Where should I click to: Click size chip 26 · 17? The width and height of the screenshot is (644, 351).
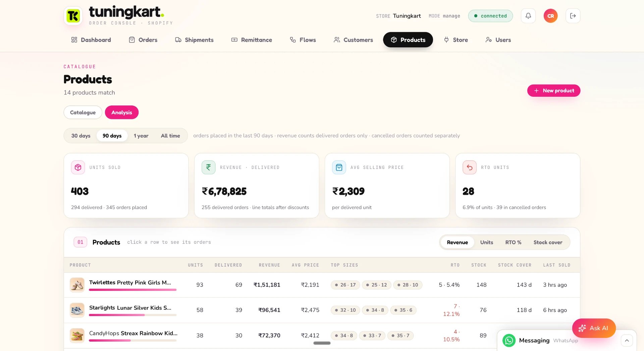tap(345, 285)
